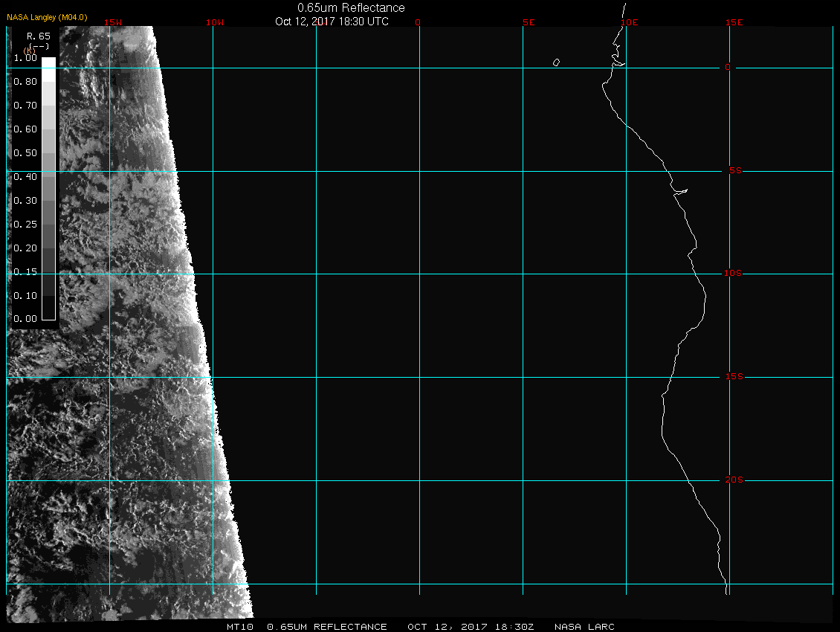840x632 pixels.
Task: Click the 0.00 black swatch on the colorbar
Action: 48,314
